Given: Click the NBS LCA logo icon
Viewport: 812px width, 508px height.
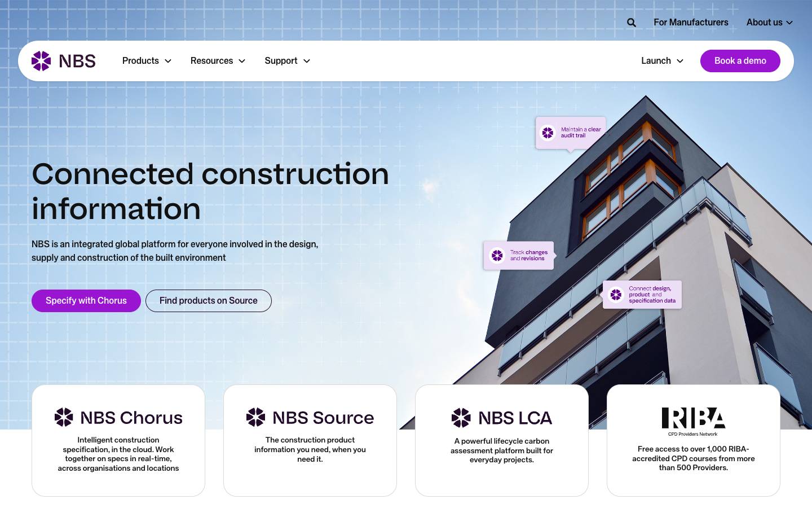Looking at the screenshot, I should pyautogui.click(x=461, y=418).
